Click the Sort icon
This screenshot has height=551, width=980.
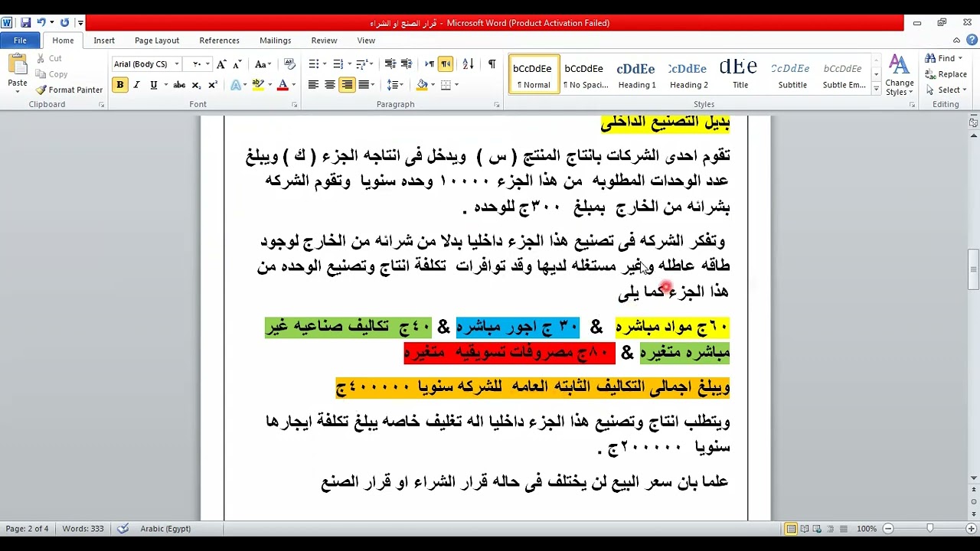pos(469,64)
